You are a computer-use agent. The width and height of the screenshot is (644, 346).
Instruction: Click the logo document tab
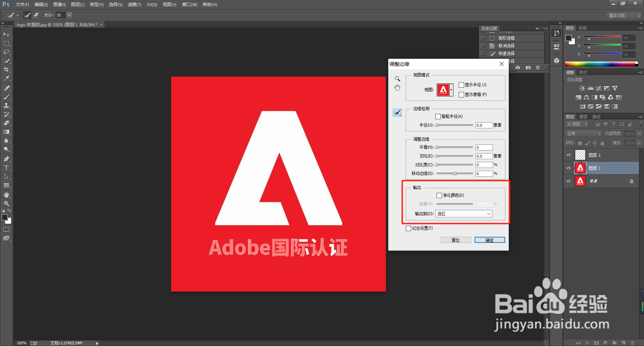[59, 25]
